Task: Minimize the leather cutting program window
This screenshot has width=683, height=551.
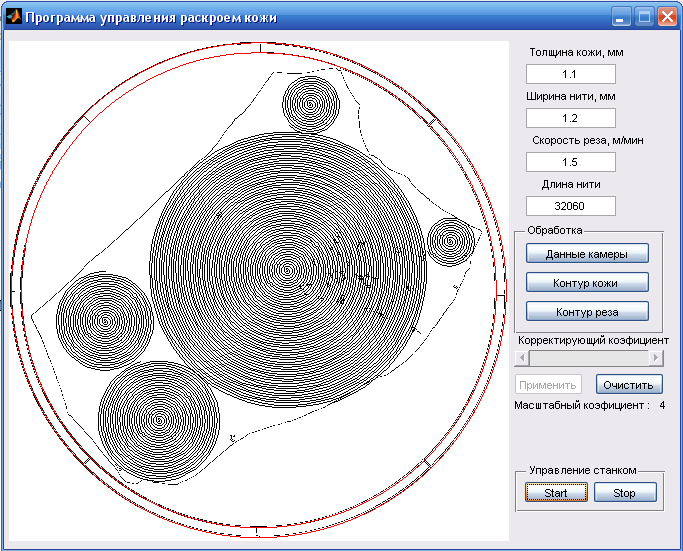Action: [622, 17]
